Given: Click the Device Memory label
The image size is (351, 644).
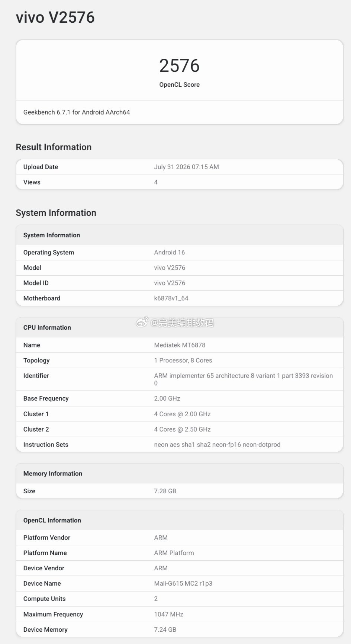Looking at the screenshot, I should (x=45, y=629).
